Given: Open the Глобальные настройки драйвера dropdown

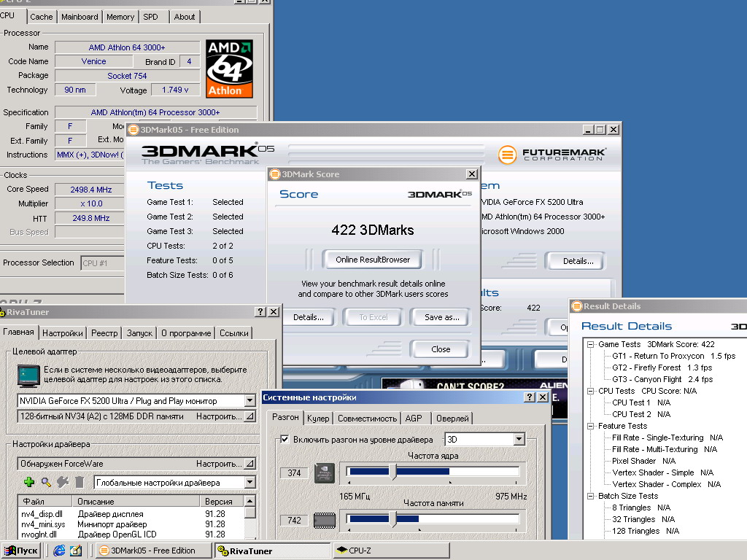Looking at the screenshot, I should click(250, 482).
